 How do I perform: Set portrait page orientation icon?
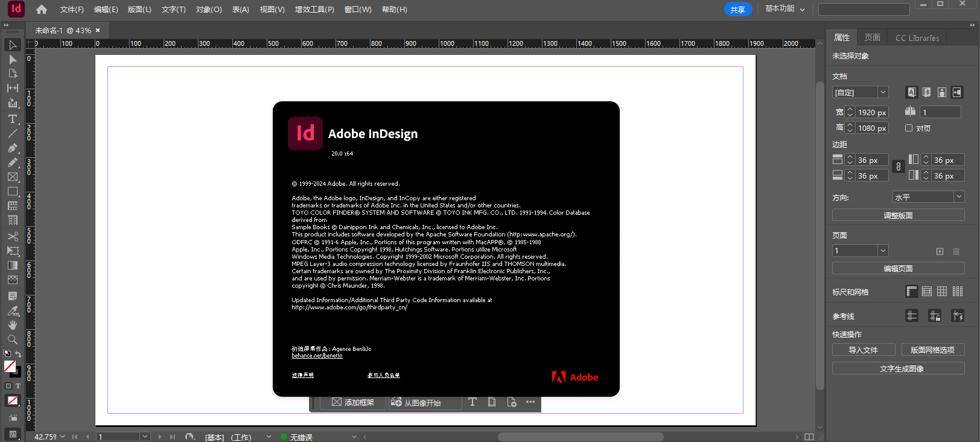tap(942, 92)
